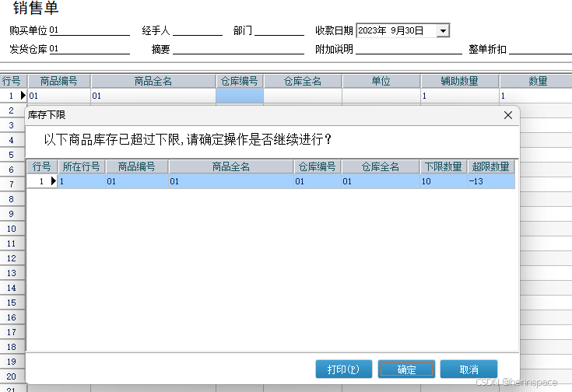The image size is (572, 392).
Task: Select the 所在行号 header in dialog
Action: [82, 166]
